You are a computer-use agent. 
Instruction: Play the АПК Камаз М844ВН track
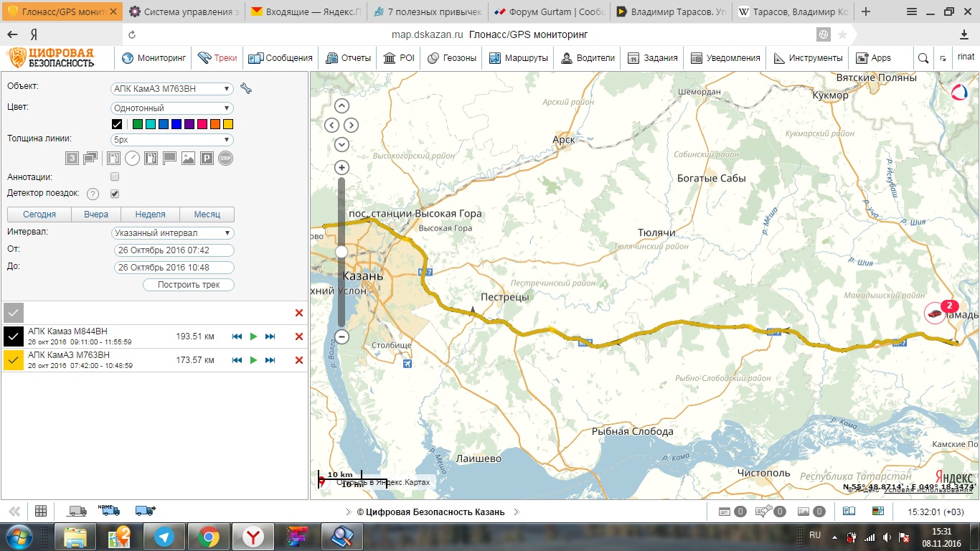[253, 336]
